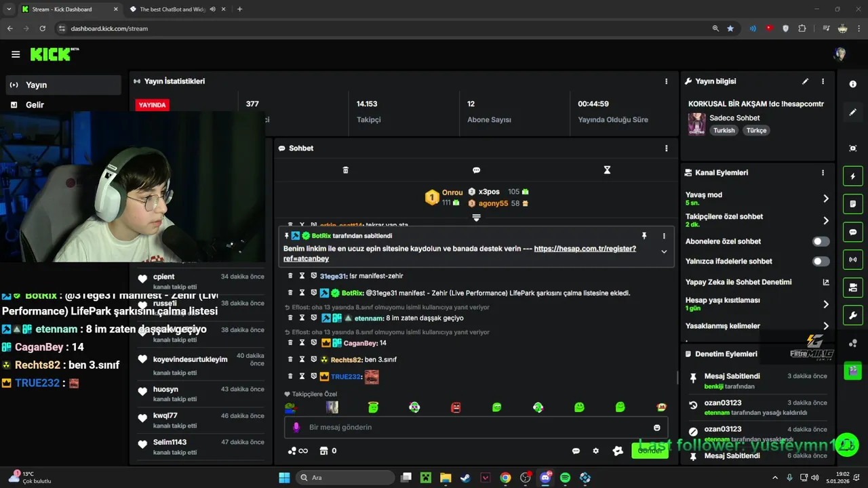
Task: Open the shop icon below chat
Action: tap(323, 451)
